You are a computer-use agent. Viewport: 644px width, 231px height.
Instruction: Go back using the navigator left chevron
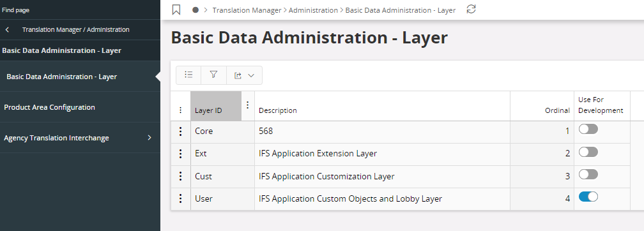(7, 29)
